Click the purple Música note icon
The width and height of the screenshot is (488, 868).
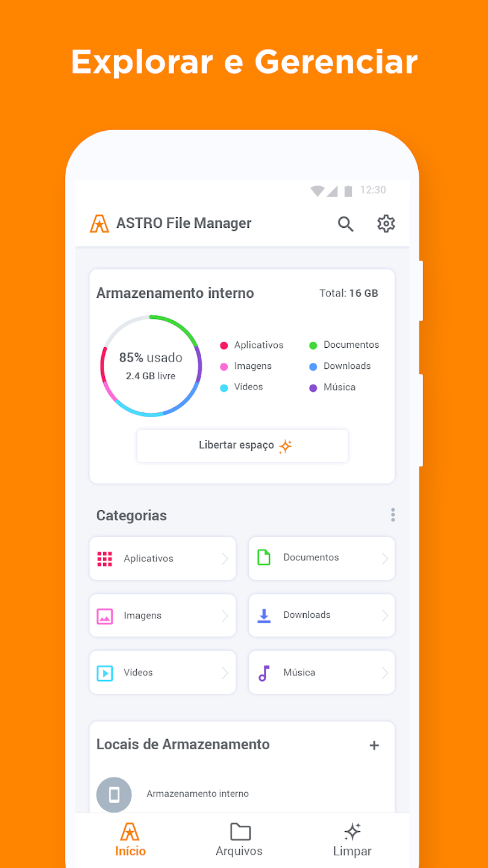point(264,673)
